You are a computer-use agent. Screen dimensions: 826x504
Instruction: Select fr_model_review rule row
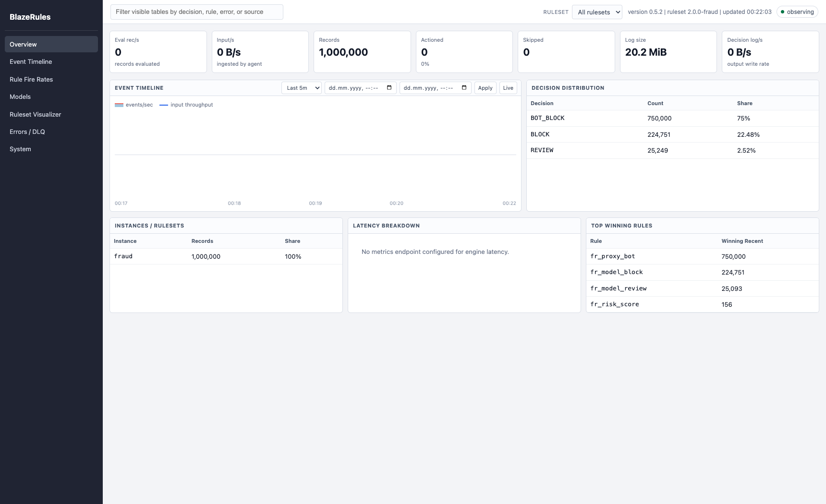click(x=703, y=288)
